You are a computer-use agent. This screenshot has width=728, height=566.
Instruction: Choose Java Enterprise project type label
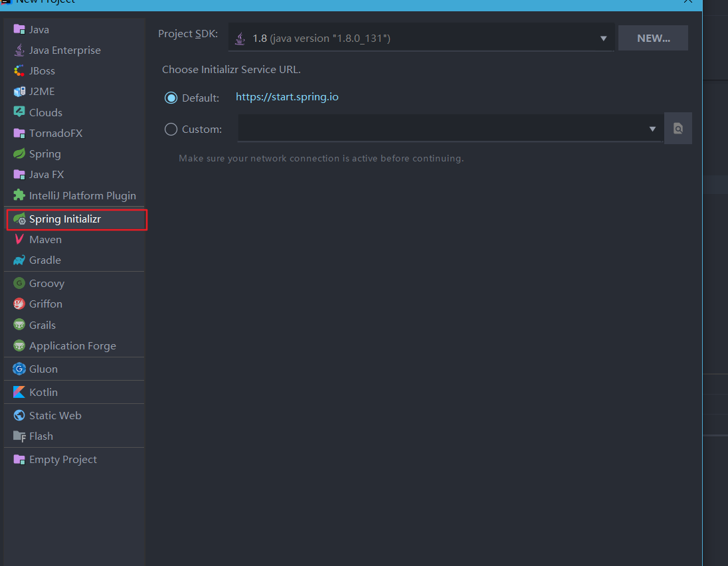[65, 50]
